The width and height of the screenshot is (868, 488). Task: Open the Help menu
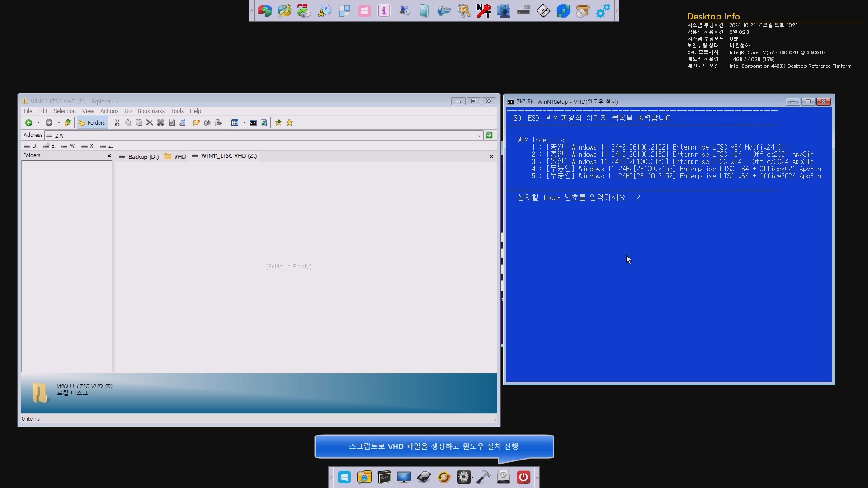coord(195,111)
